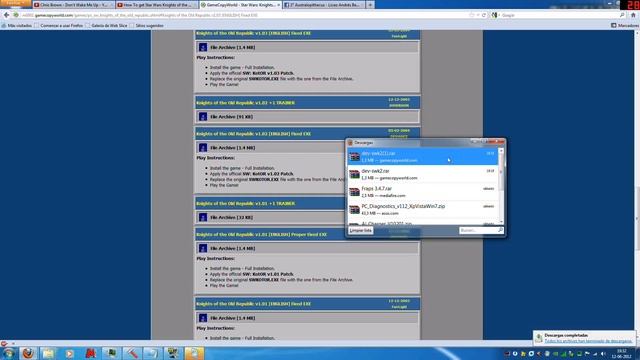Open Sitios sugeridos bookmark
This screenshot has width=640, height=360.
coord(147,25)
